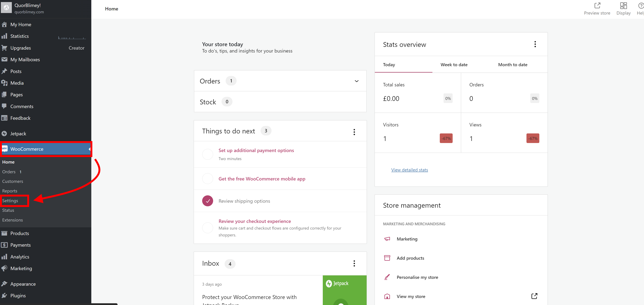
Task: Click the Marketing link in Store management
Action: (407, 239)
